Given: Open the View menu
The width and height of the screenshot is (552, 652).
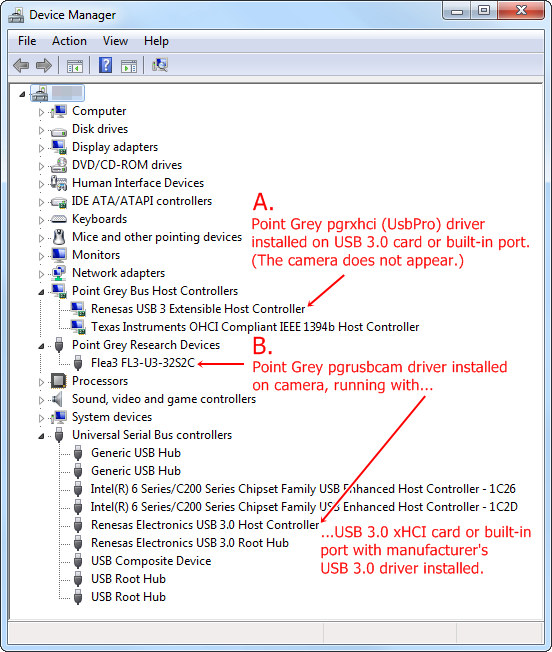Looking at the screenshot, I should click(115, 41).
